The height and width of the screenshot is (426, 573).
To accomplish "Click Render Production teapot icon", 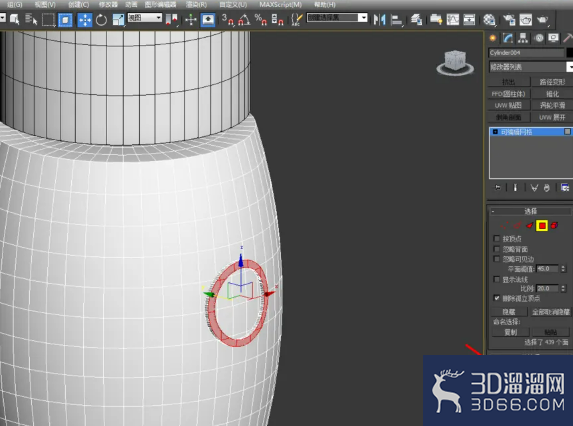I will [542, 19].
